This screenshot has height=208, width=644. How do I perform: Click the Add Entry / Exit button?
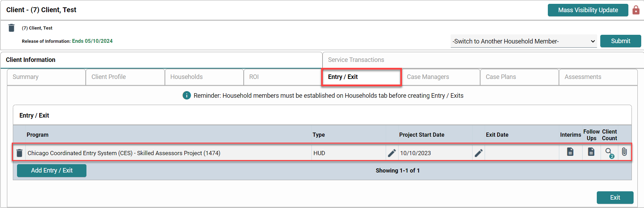coord(52,170)
